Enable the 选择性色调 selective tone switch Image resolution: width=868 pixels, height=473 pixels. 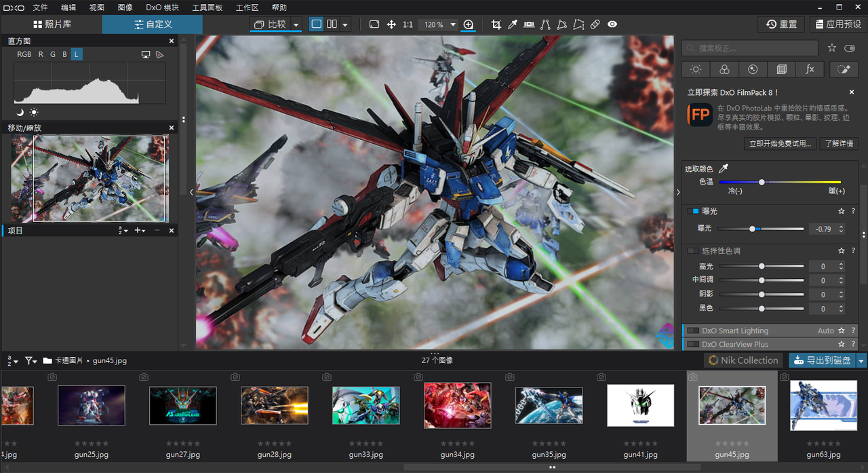pos(692,251)
